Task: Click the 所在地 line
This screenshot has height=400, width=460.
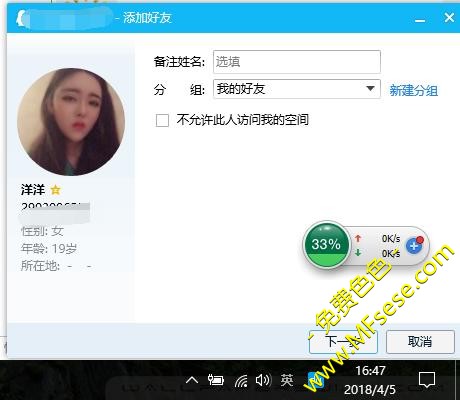Action: point(56,266)
